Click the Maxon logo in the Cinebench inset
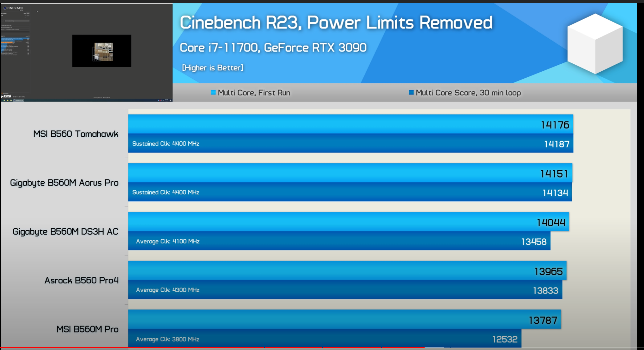This screenshot has height=350, width=644. tap(6, 96)
